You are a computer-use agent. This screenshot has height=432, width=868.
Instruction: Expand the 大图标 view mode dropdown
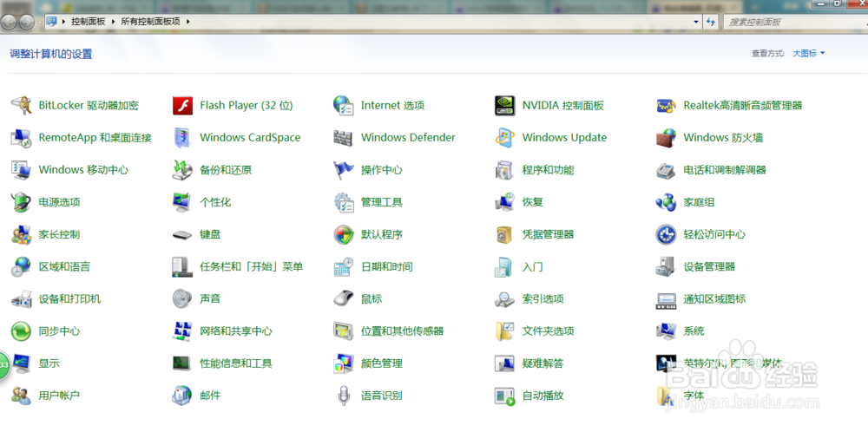[809, 53]
